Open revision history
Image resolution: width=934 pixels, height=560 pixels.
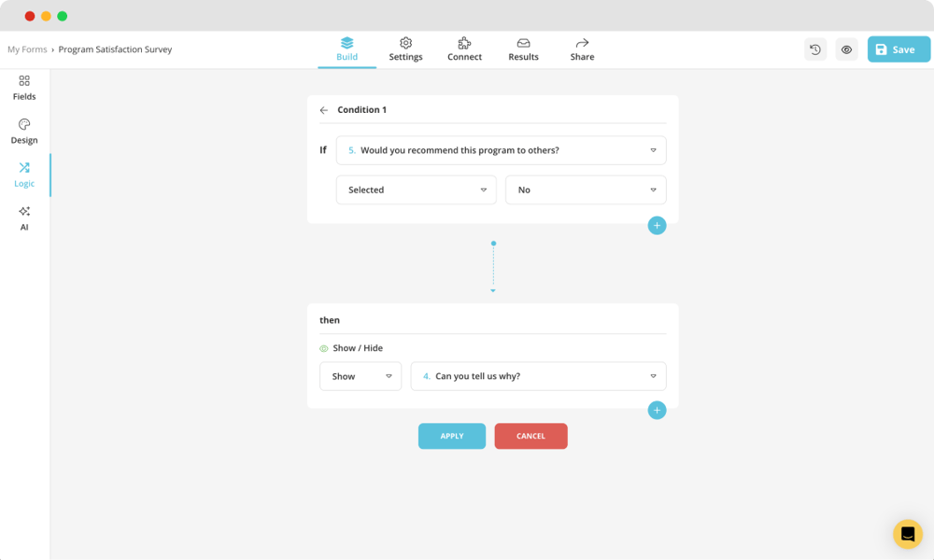click(814, 49)
